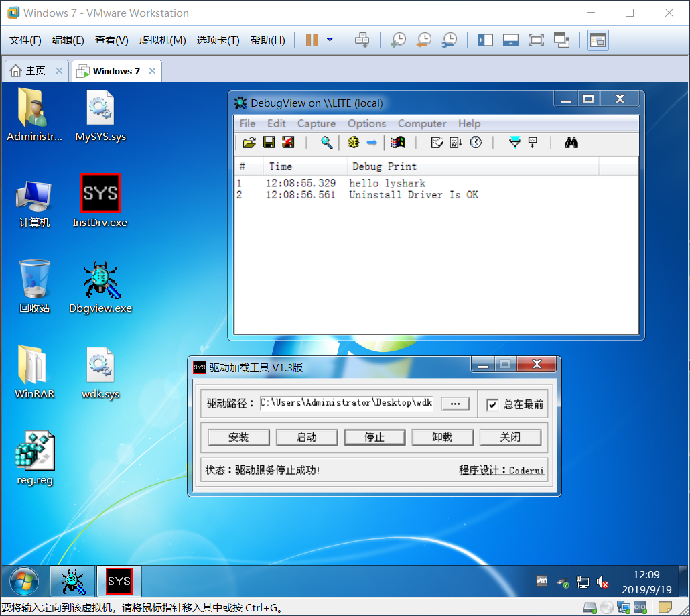Toggle the thumbnail bar icon in VMware
This screenshot has width=690, height=616.
[510, 40]
